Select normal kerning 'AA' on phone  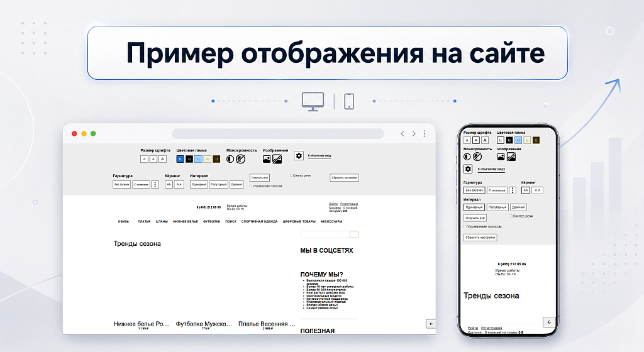[526, 190]
